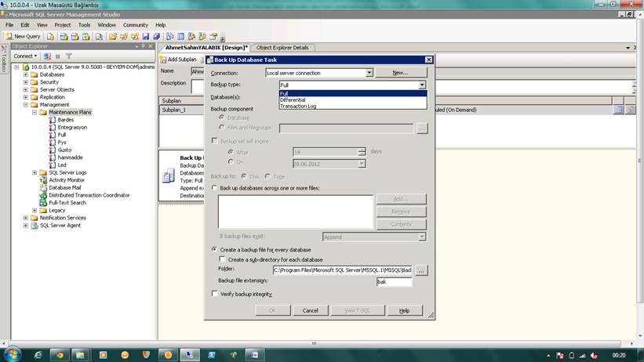The height and width of the screenshot is (362, 644).
Task: Click the Save floppy disk icon
Action: click(145, 37)
